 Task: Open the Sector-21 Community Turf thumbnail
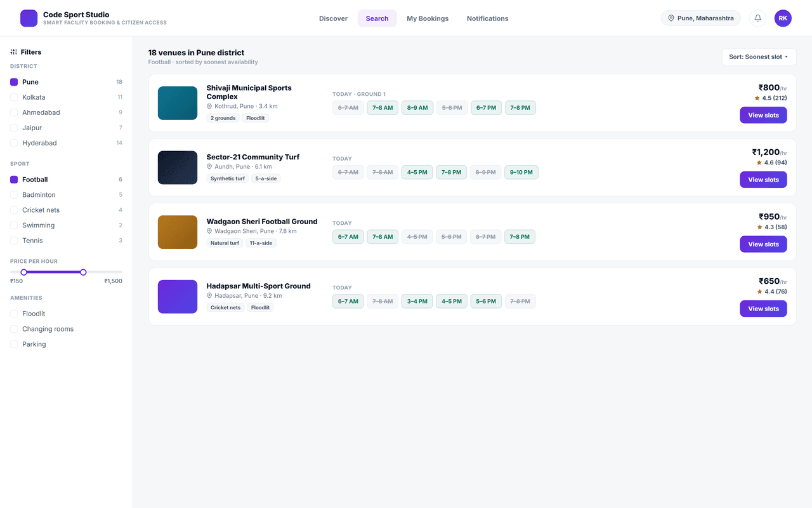[178, 168]
